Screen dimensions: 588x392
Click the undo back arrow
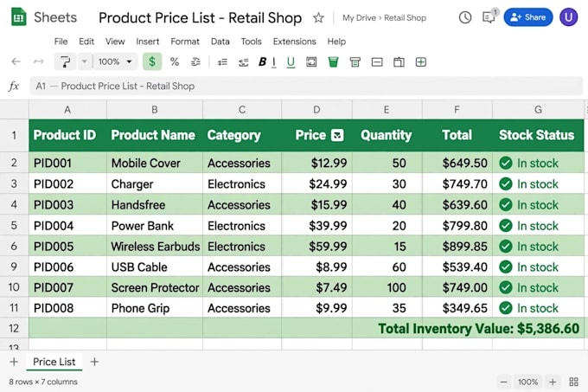16,61
